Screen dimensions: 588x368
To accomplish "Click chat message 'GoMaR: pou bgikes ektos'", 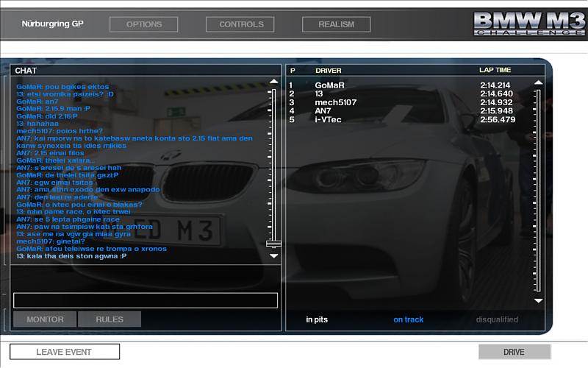I will [62, 87].
